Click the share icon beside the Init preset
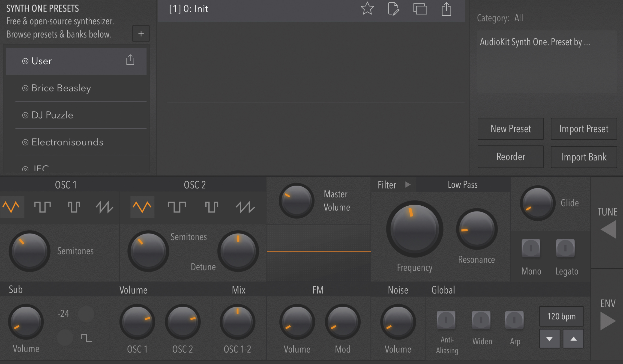The image size is (623, 364). pos(446,9)
